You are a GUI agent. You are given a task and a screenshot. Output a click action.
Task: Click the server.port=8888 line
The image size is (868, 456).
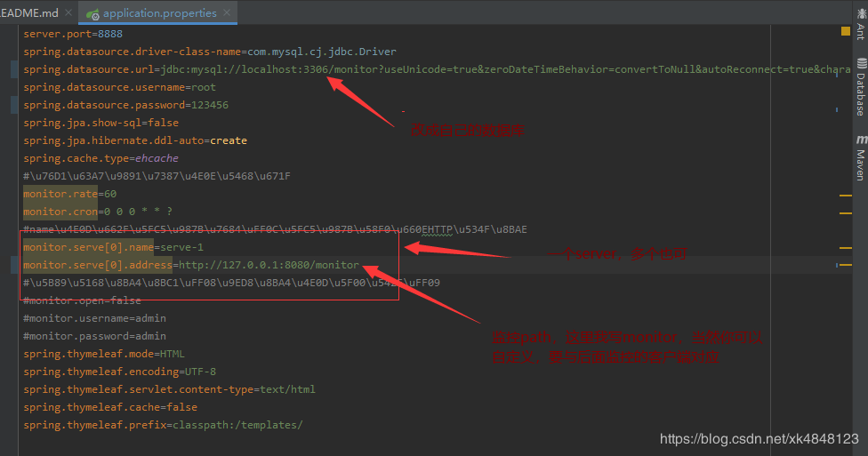point(73,34)
